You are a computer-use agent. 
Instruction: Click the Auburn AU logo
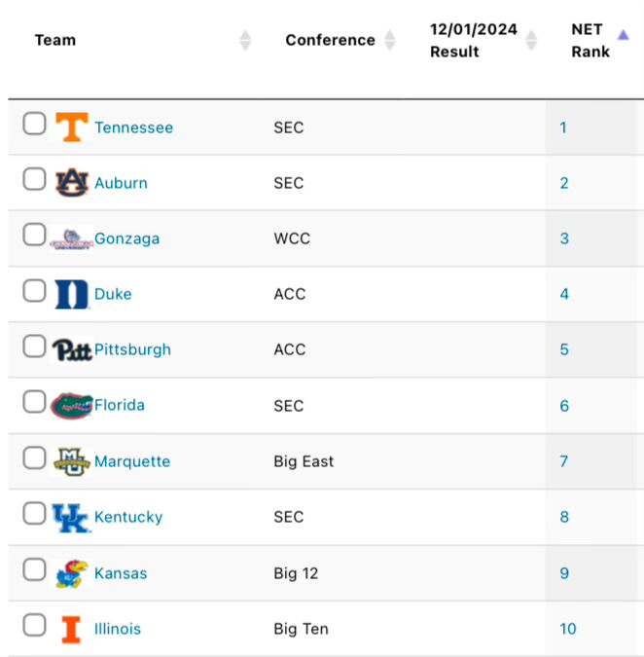[x=72, y=182]
